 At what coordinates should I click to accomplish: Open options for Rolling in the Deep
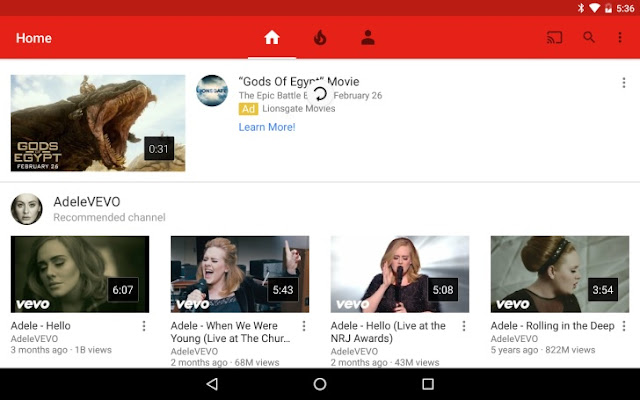click(624, 326)
